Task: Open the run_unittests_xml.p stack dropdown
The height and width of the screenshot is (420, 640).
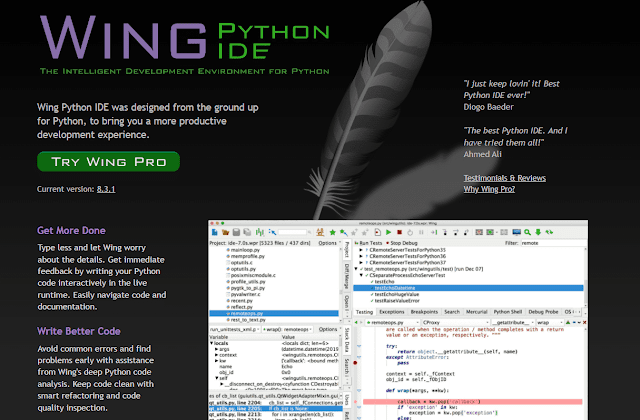Action: [234, 329]
